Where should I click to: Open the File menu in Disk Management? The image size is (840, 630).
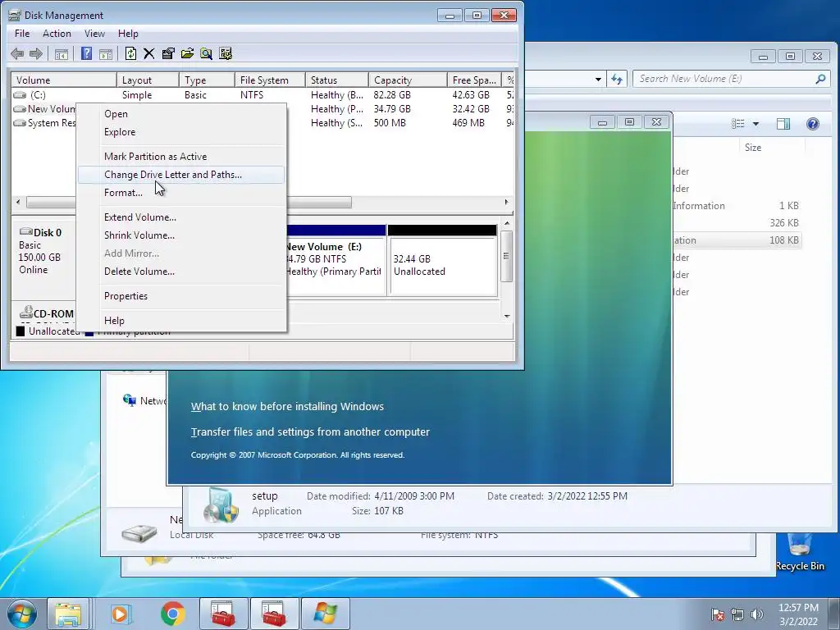point(22,33)
